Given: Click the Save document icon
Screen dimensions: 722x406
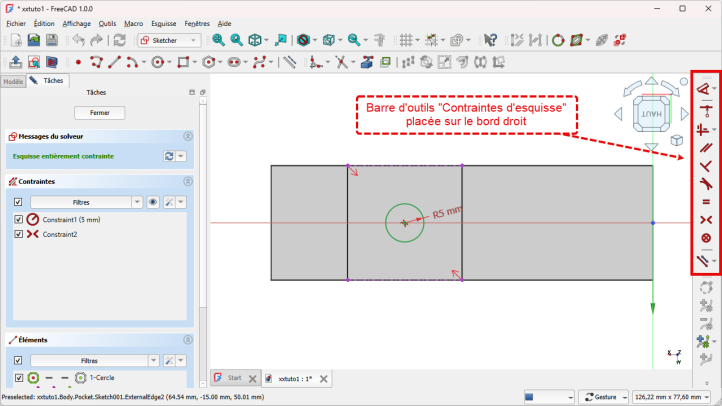Looking at the screenshot, I should coord(52,40).
